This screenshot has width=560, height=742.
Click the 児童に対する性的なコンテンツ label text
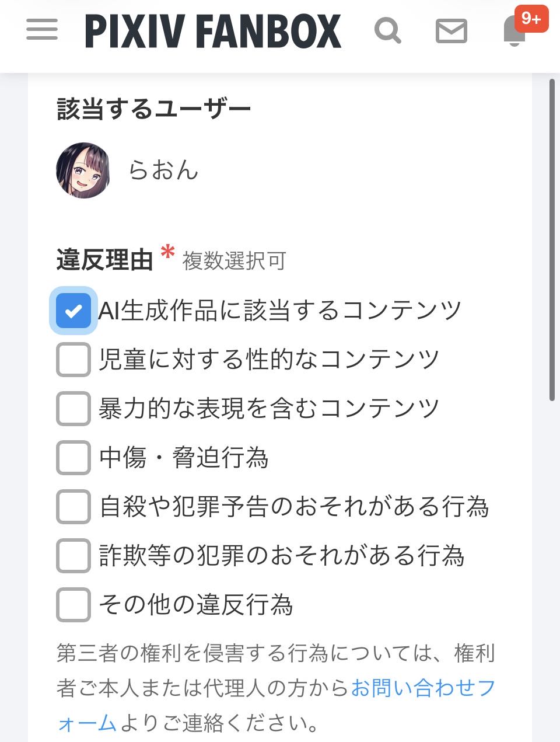(269, 360)
